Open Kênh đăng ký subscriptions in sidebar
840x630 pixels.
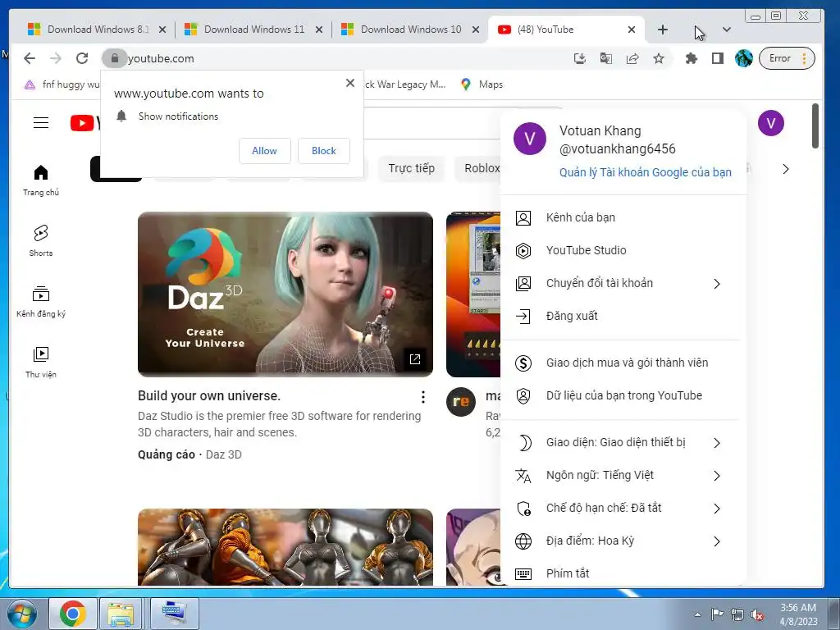(41, 302)
